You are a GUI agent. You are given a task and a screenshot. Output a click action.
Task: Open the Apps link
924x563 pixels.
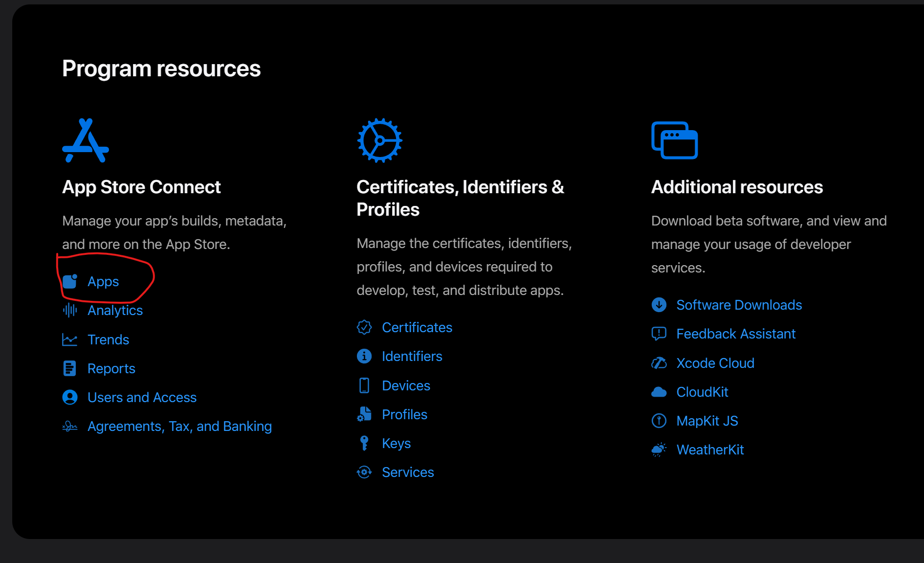tap(103, 281)
